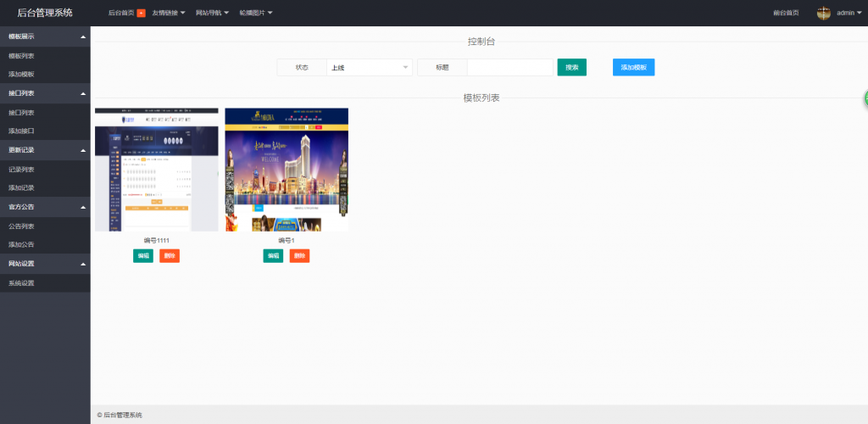Open the 友情链接 dropdown menu
868x424 pixels.
pyautogui.click(x=168, y=13)
